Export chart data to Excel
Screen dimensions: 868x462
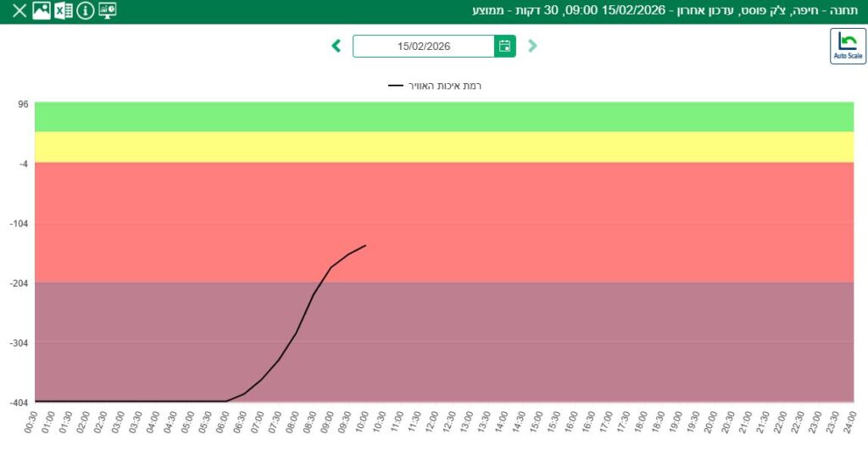[63, 11]
